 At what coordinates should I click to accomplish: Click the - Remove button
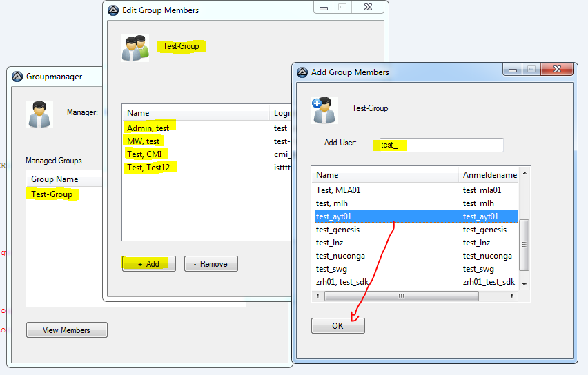210,264
